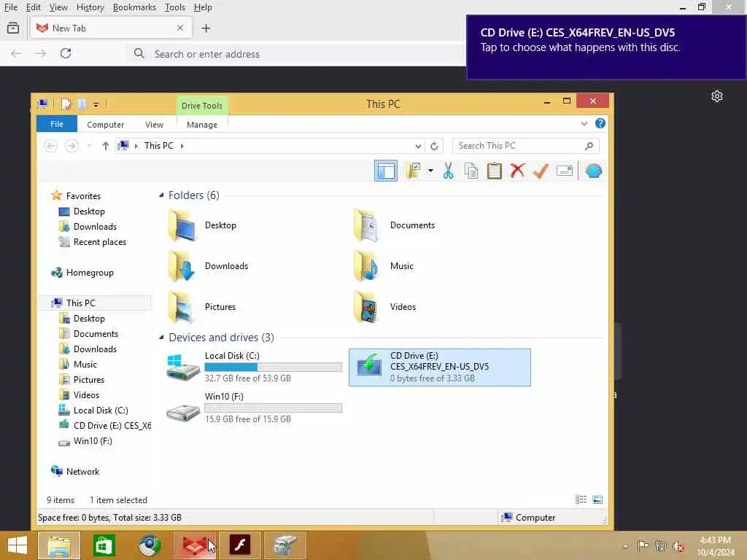Select the Win10 (F:) drive
Viewport: 747px width, 560px height.
point(253,408)
